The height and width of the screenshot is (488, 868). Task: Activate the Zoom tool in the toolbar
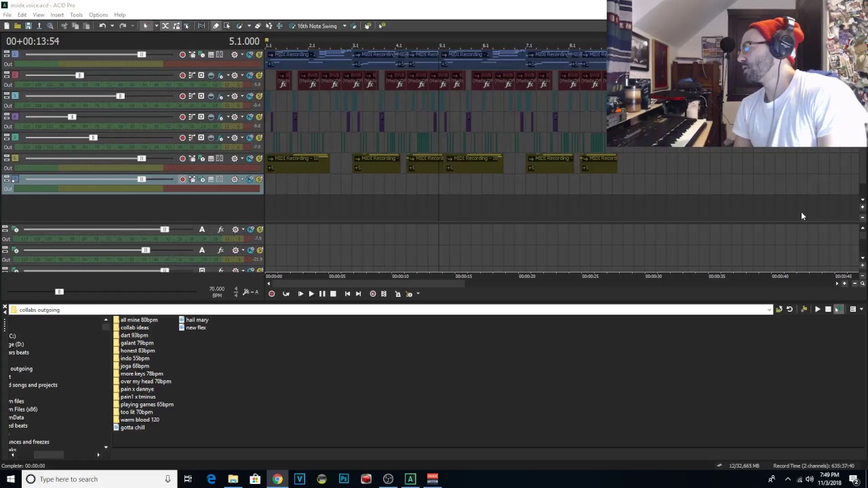click(863, 283)
